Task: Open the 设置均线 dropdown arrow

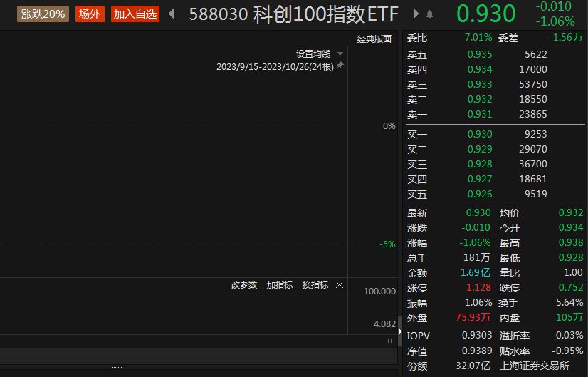Action: (340, 53)
